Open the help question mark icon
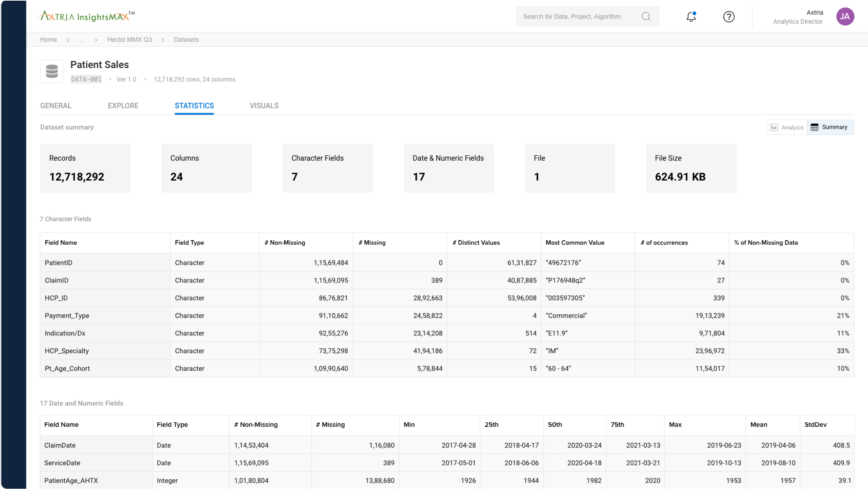The width and height of the screenshot is (868, 489). (x=729, y=16)
